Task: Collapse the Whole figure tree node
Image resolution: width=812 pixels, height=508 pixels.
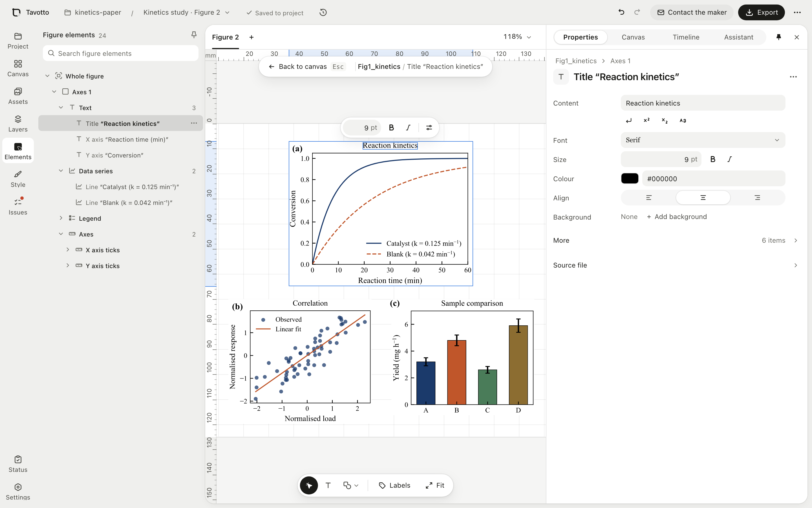Action: point(47,76)
